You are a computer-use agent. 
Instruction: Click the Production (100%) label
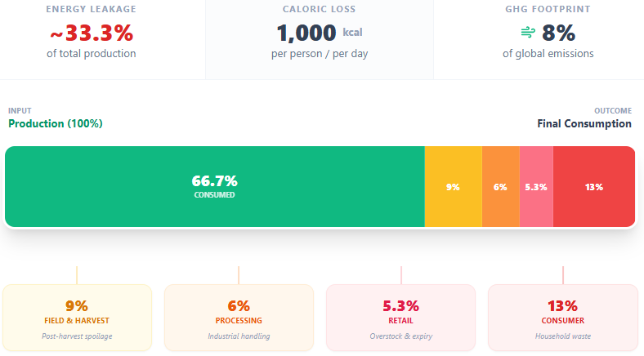[56, 123]
